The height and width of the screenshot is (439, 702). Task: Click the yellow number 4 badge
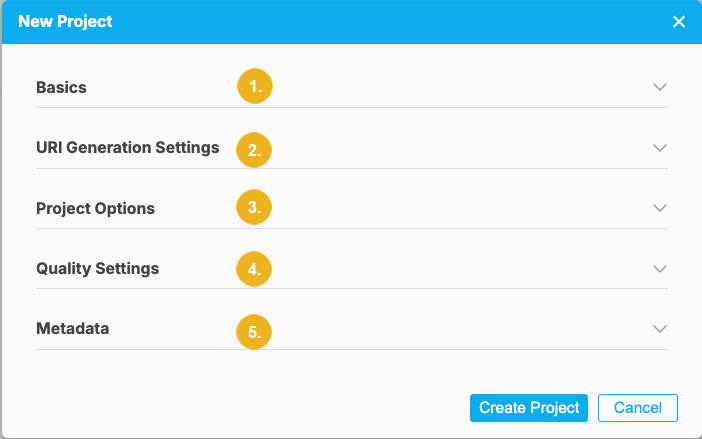pos(255,269)
